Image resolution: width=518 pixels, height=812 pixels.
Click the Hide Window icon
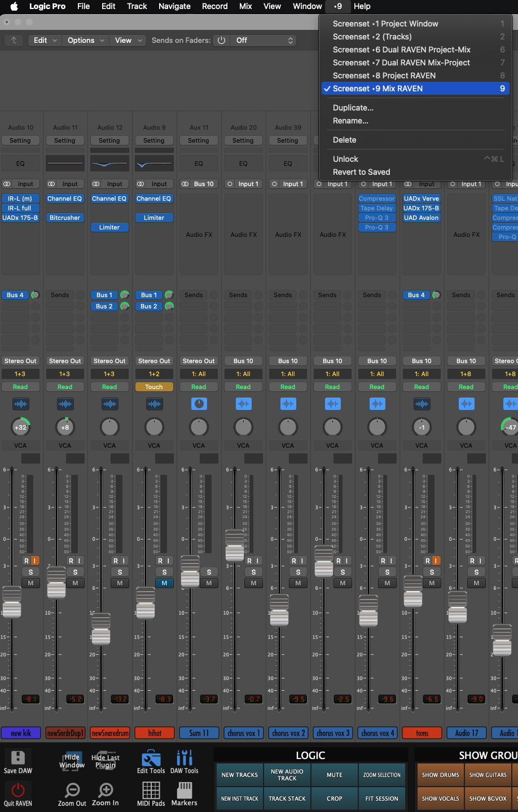click(x=72, y=761)
